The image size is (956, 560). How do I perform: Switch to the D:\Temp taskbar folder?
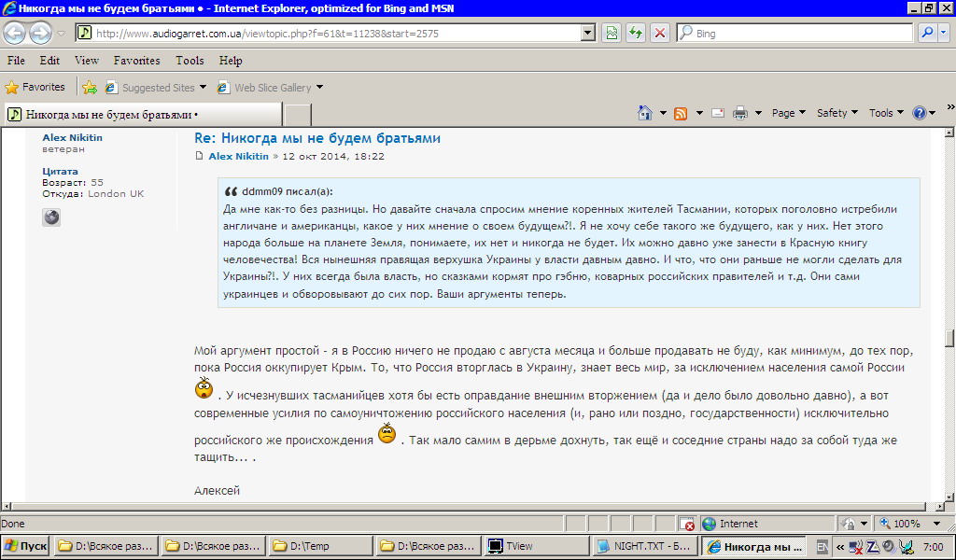click(x=320, y=546)
